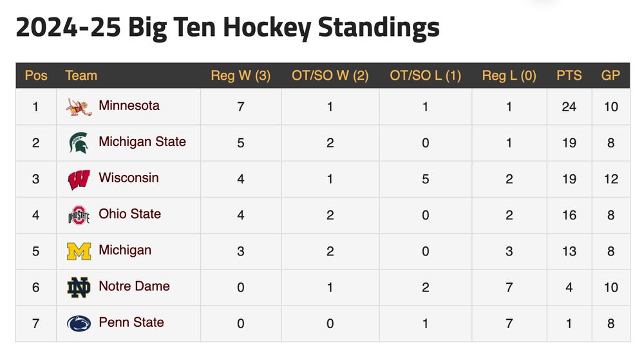Sort standings by PTS column header
This screenshot has width=644, height=359.
569,75
